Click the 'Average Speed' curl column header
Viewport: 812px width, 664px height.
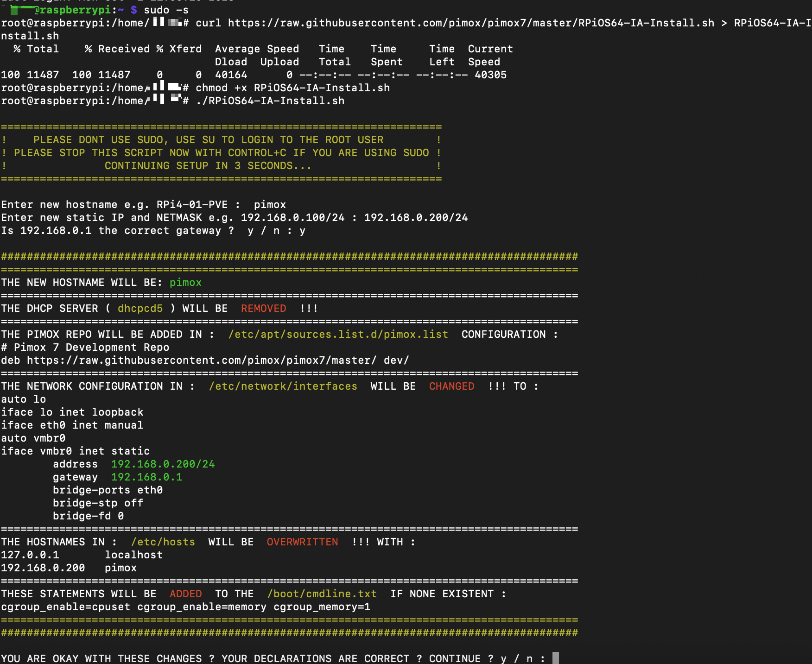(x=257, y=49)
